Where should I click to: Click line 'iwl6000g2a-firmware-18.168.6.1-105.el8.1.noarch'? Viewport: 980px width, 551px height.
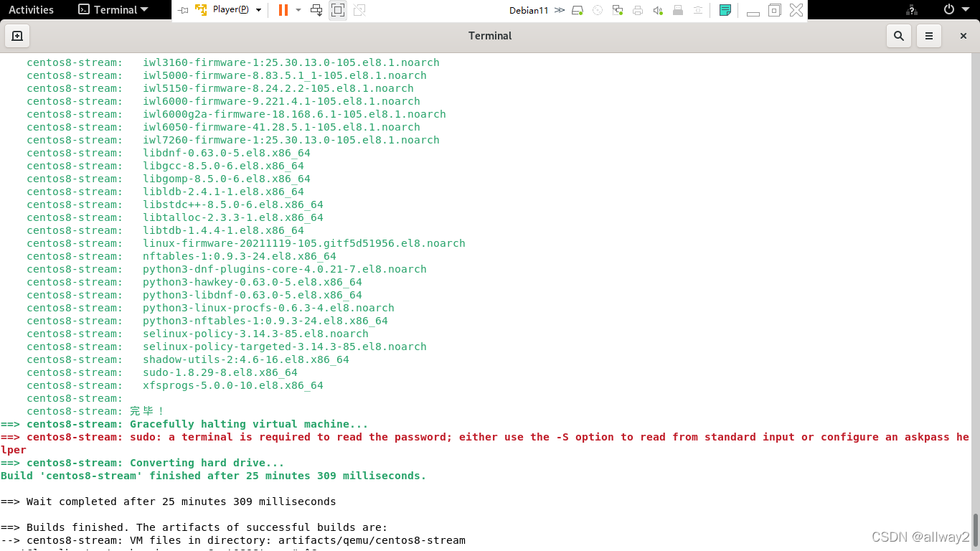[294, 114]
